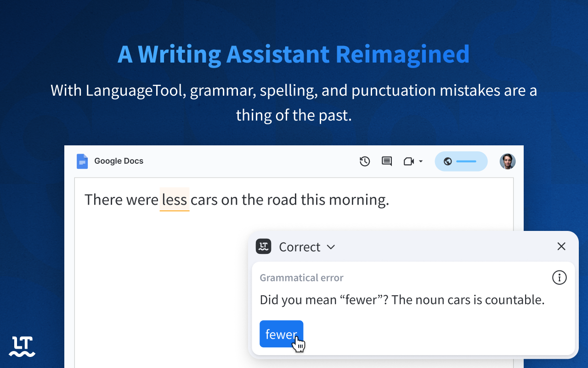View more info about the grammatical error
588x368 pixels.
coord(559,277)
